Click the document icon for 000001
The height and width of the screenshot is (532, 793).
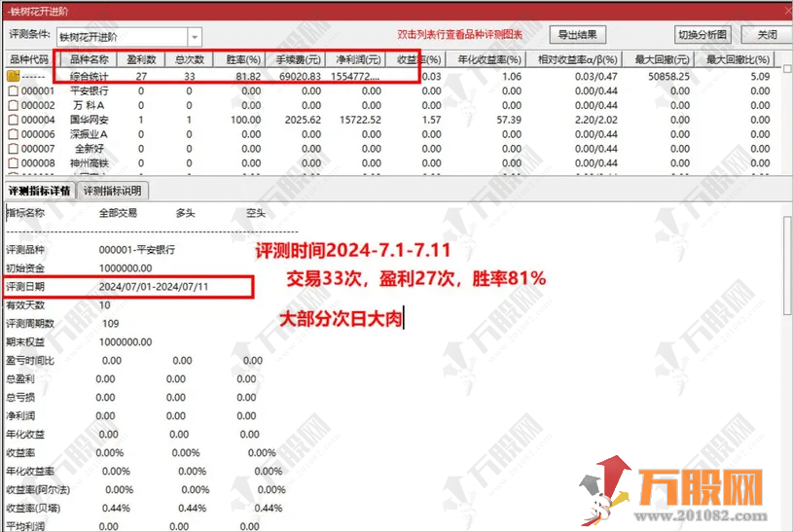click(14, 91)
